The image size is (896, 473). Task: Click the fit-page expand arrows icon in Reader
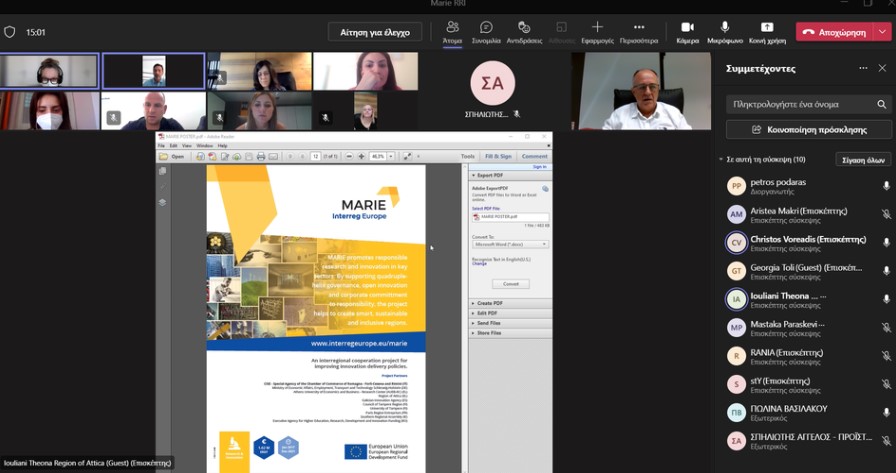(x=407, y=157)
